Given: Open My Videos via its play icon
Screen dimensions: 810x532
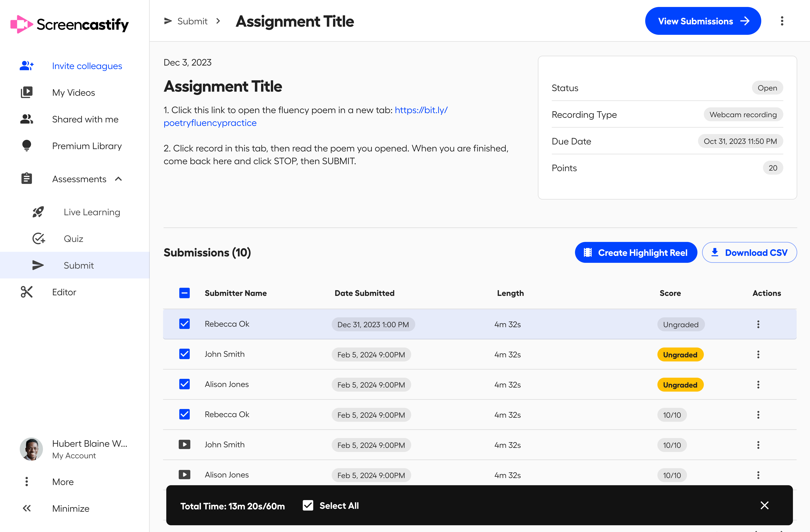Looking at the screenshot, I should (26, 92).
